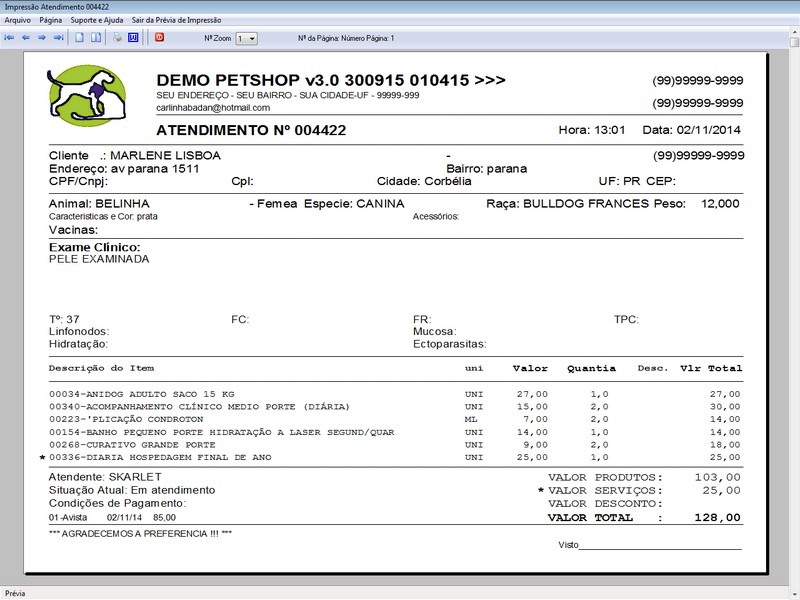Click VALOR TOTAL amount 128,00
800x600 pixels.
point(717,517)
